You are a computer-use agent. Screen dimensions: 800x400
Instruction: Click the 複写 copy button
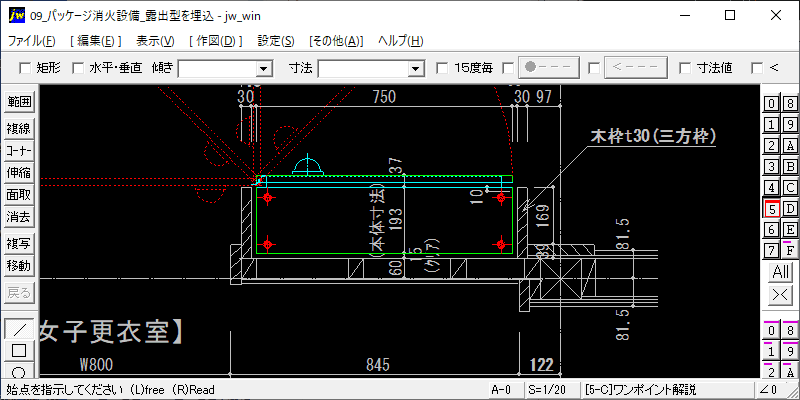(19, 244)
